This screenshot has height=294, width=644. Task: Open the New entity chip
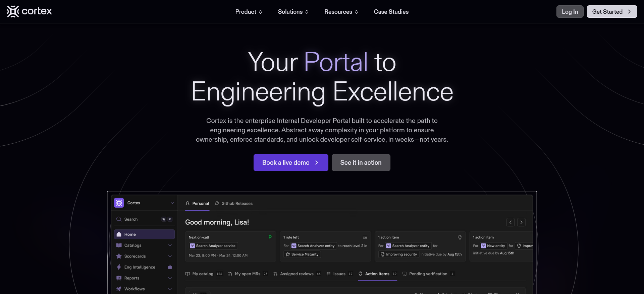pos(493,246)
